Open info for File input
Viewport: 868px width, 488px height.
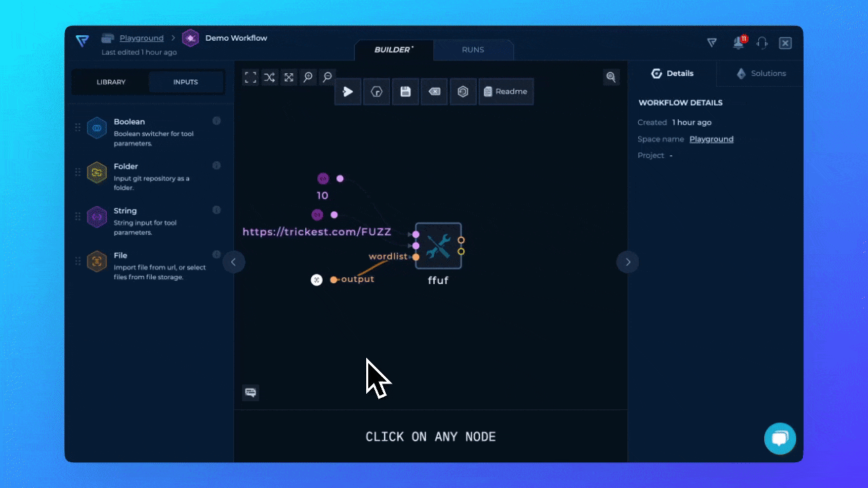point(216,255)
